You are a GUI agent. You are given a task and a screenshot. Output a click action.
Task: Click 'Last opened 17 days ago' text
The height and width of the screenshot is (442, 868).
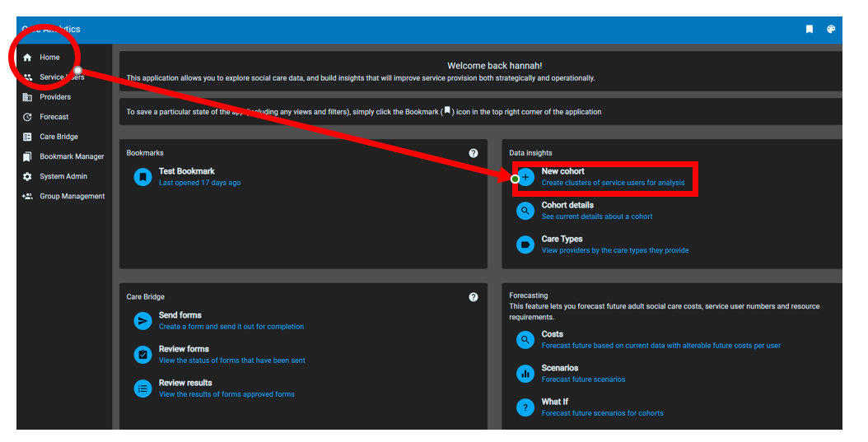pos(200,183)
